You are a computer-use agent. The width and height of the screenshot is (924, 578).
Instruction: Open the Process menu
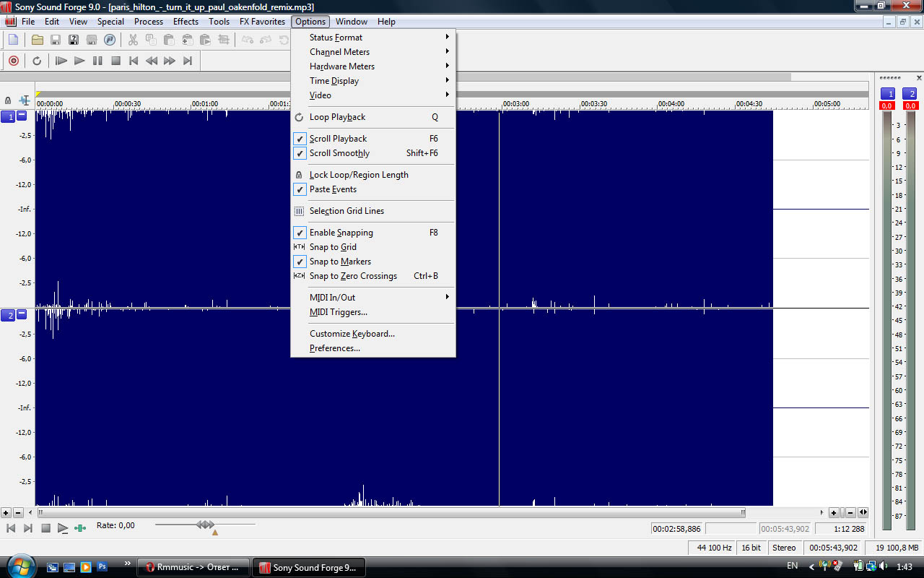click(149, 22)
